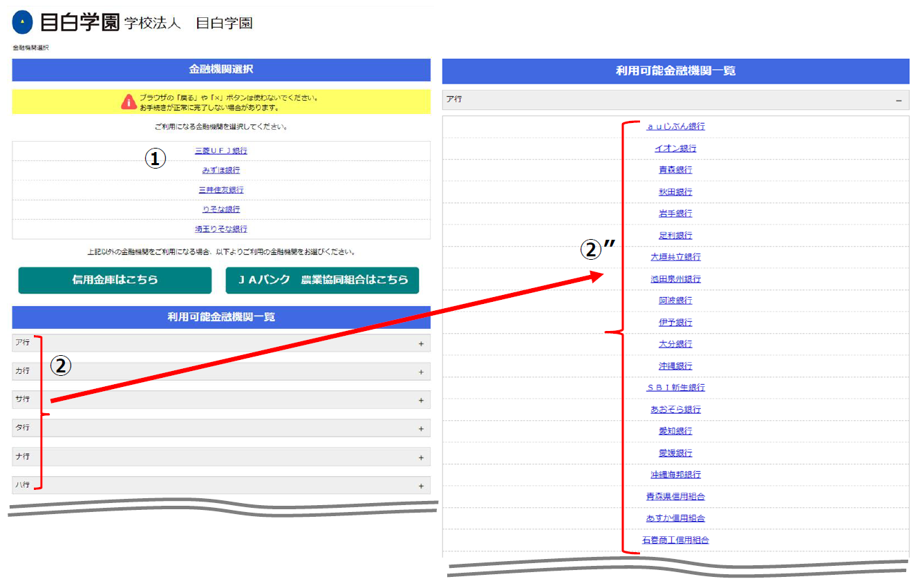This screenshot has height=588, width=920.
Task: Collapse the expanded ア行 panel with minus icon
Action: click(x=899, y=100)
